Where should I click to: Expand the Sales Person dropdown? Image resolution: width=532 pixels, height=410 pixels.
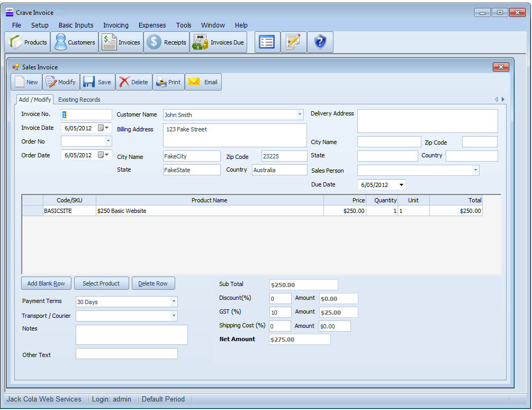(475, 171)
